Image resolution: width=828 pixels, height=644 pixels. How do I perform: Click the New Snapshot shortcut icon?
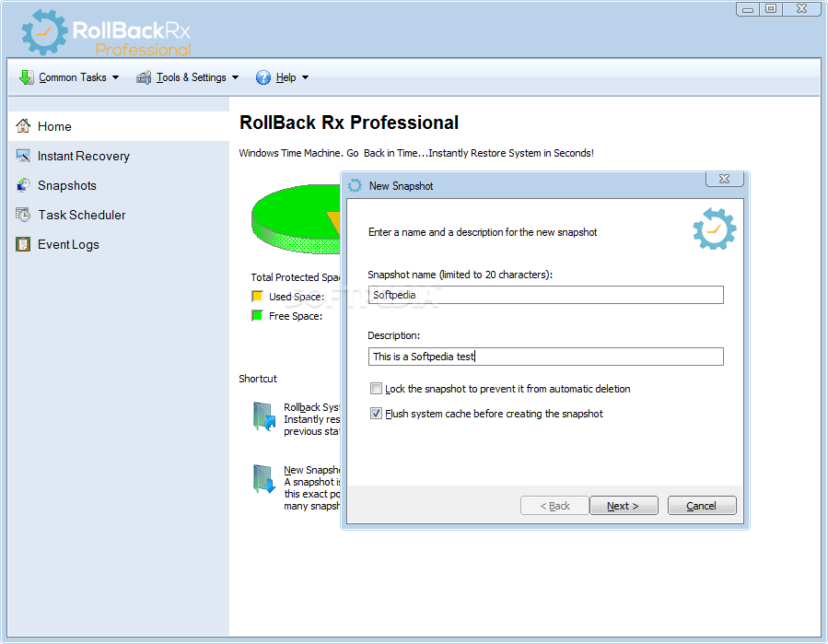(x=263, y=479)
